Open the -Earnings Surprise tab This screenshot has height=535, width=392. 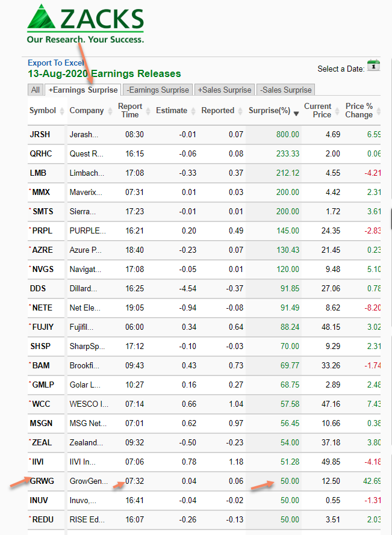point(158,90)
